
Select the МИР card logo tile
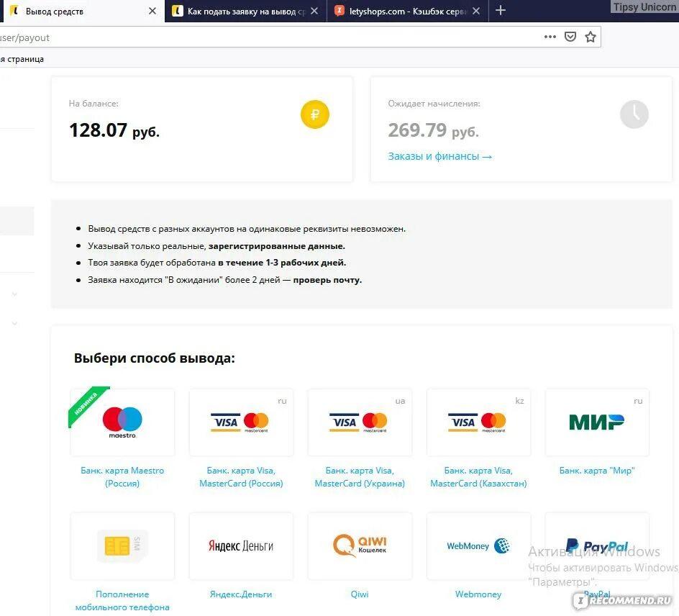597,422
